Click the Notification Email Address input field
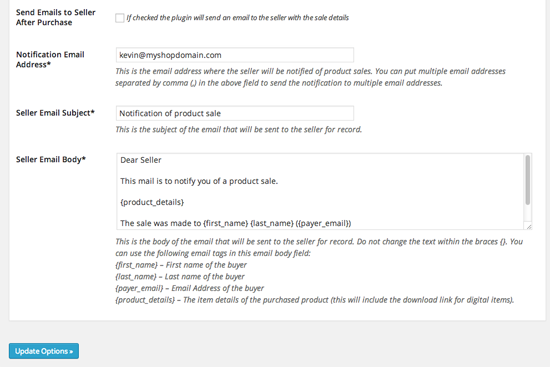 point(235,55)
